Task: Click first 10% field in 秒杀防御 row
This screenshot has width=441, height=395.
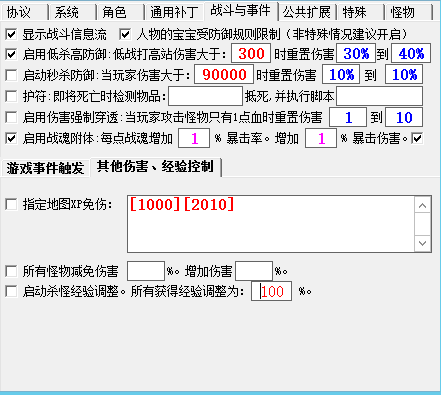Action: click(x=341, y=74)
